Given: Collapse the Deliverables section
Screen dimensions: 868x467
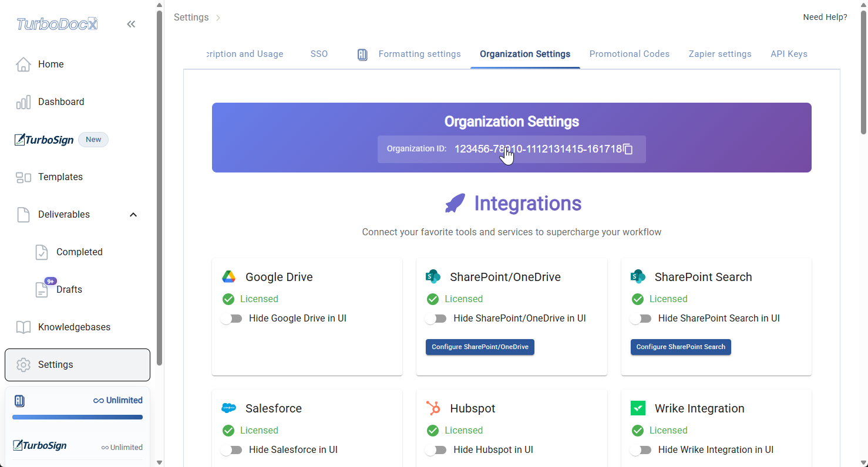Looking at the screenshot, I should pos(133,214).
